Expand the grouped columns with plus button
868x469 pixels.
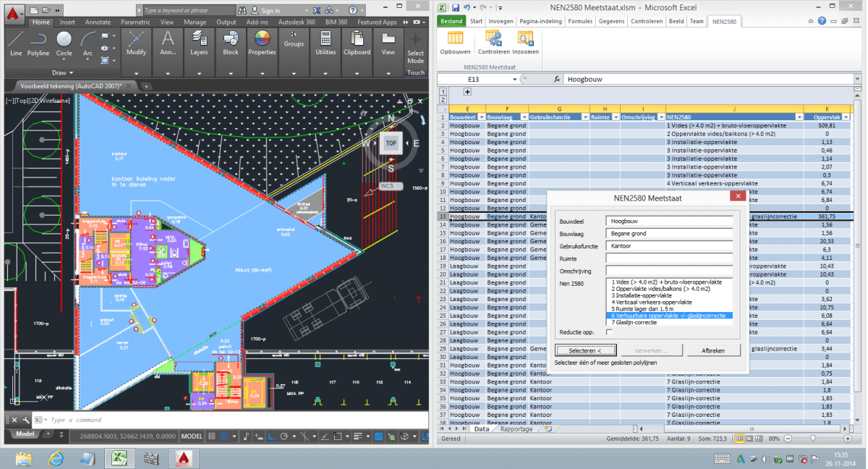pyautogui.click(x=467, y=92)
